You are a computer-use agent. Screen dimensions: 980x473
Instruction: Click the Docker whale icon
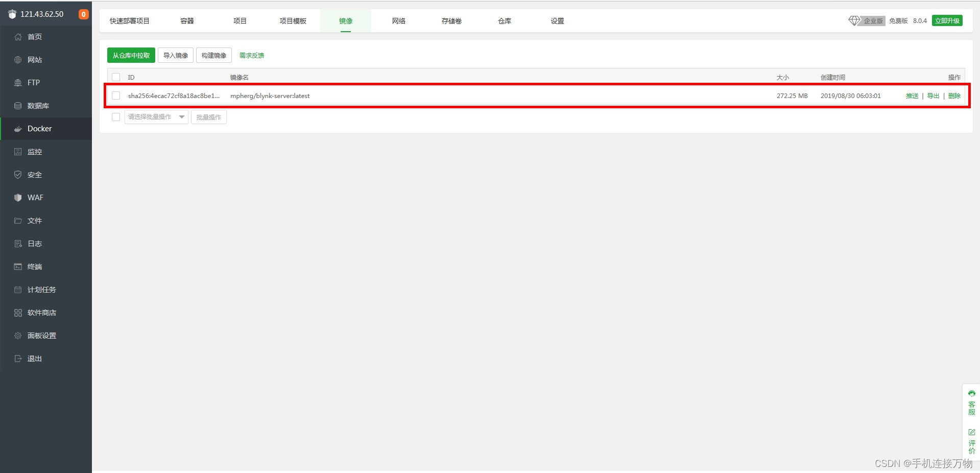point(18,129)
